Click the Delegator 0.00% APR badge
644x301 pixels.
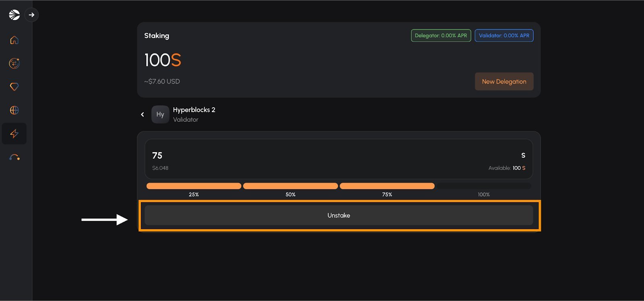(441, 35)
